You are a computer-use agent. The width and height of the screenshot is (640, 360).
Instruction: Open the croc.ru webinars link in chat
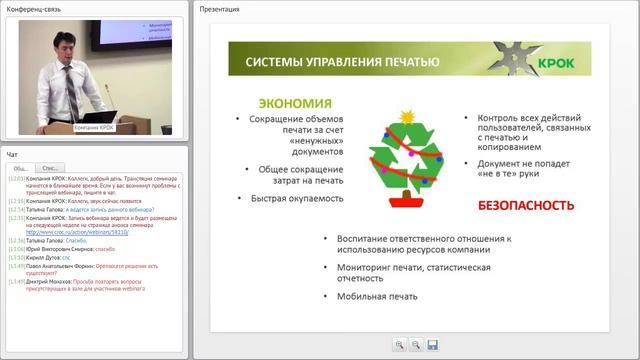click(77, 232)
